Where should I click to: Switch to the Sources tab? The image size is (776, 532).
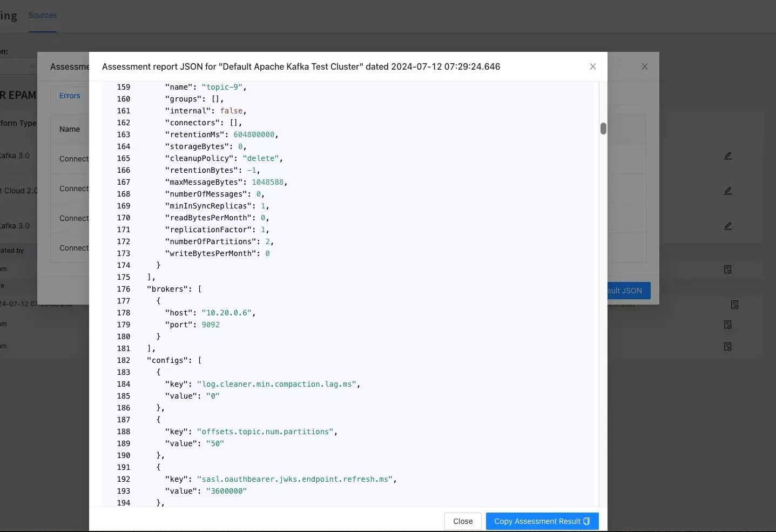[x=43, y=15]
